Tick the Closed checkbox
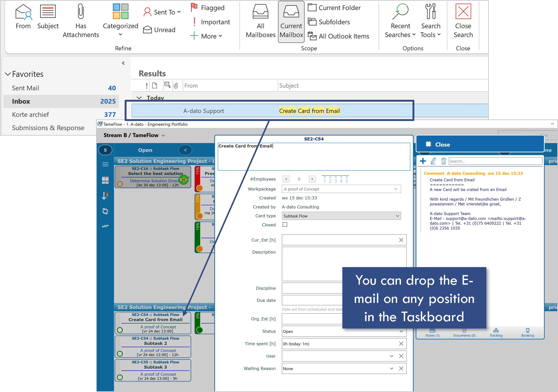 click(285, 225)
